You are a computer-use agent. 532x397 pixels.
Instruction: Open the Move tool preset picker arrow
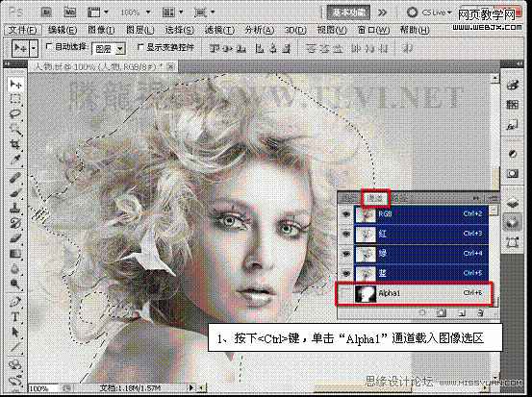coord(34,48)
